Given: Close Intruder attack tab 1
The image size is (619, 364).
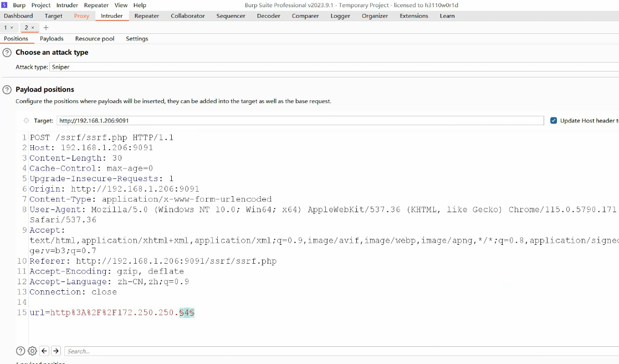Looking at the screenshot, I should pyautogui.click(x=12, y=28).
